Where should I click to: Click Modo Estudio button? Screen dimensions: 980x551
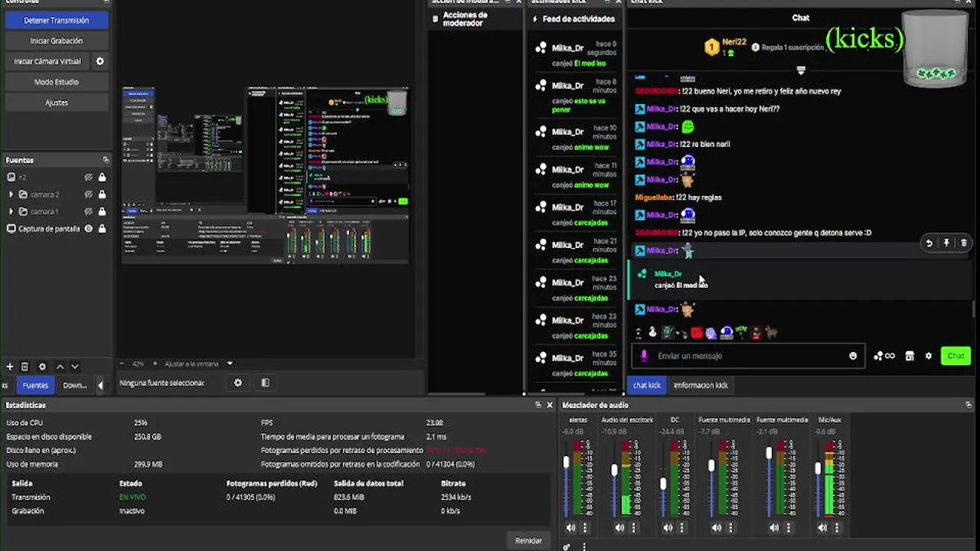pyautogui.click(x=57, y=82)
